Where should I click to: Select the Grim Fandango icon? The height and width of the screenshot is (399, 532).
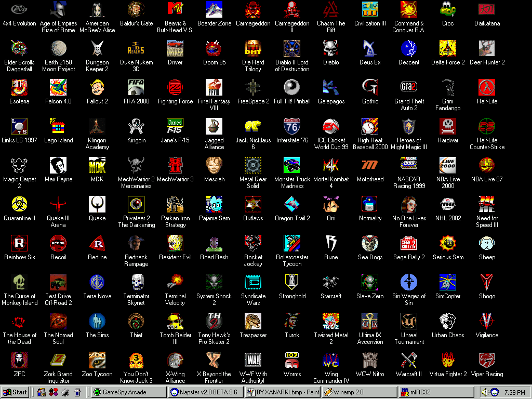point(448,87)
